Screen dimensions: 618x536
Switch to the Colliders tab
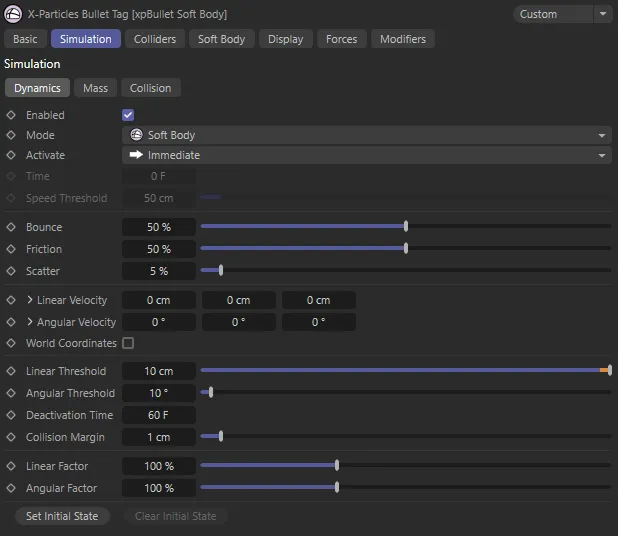click(x=155, y=39)
